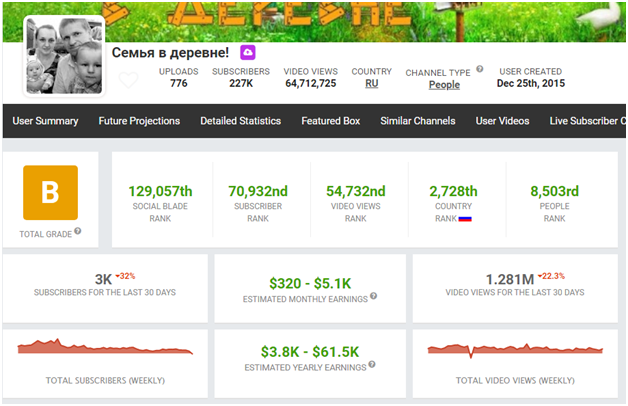The height and width of the screenshot is (406, 628).
Task: Click the Russian flag icon
Action: (465, 219)
